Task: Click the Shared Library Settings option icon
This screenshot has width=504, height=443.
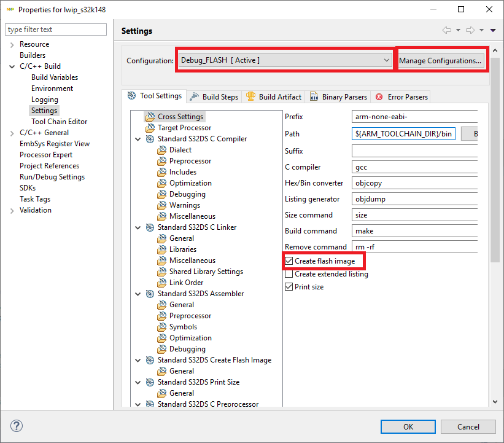Action: [x=161, y=272]
